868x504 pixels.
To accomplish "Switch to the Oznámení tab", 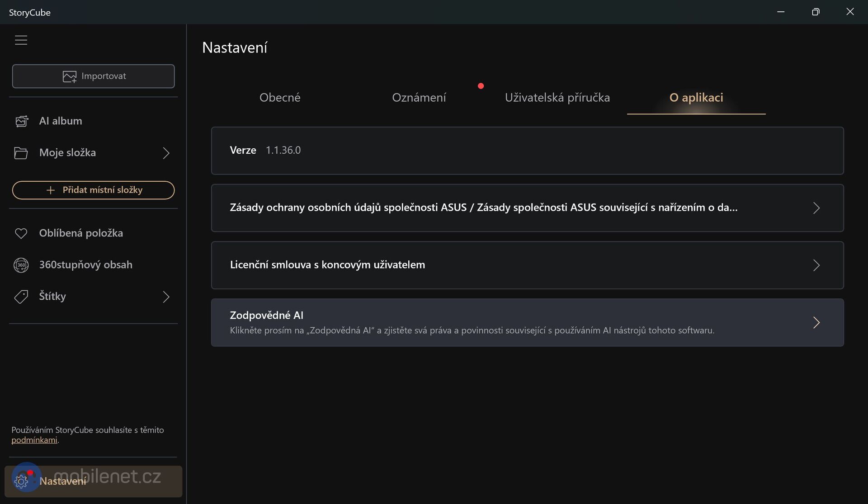I will 419,98.
